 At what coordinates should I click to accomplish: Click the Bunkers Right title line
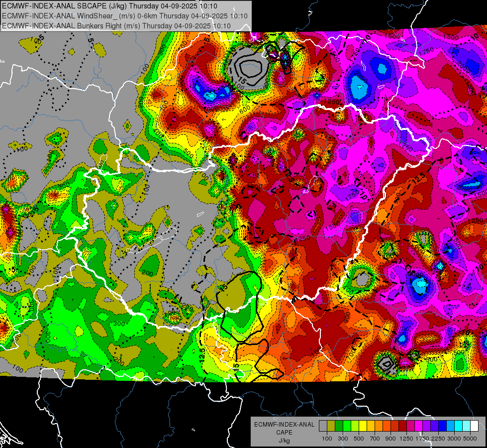click(116, 26)
